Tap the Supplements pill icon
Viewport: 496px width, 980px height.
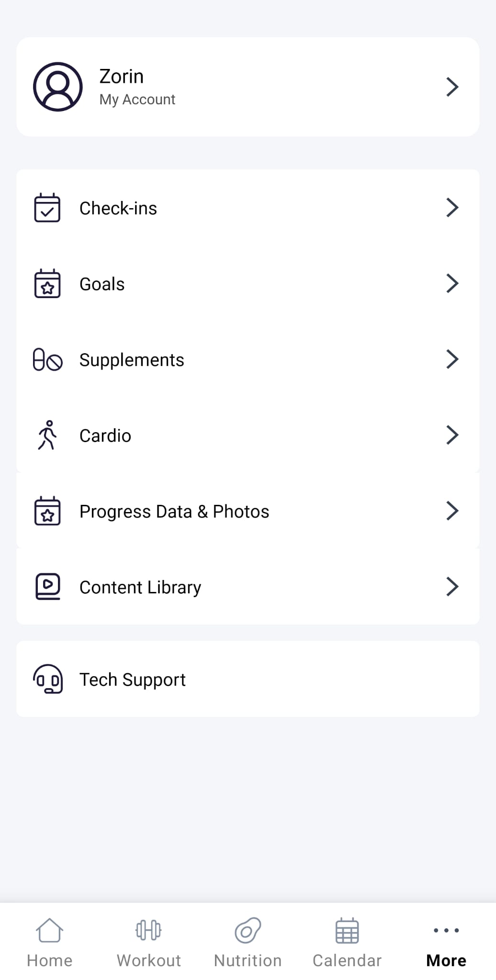(47, 360)
